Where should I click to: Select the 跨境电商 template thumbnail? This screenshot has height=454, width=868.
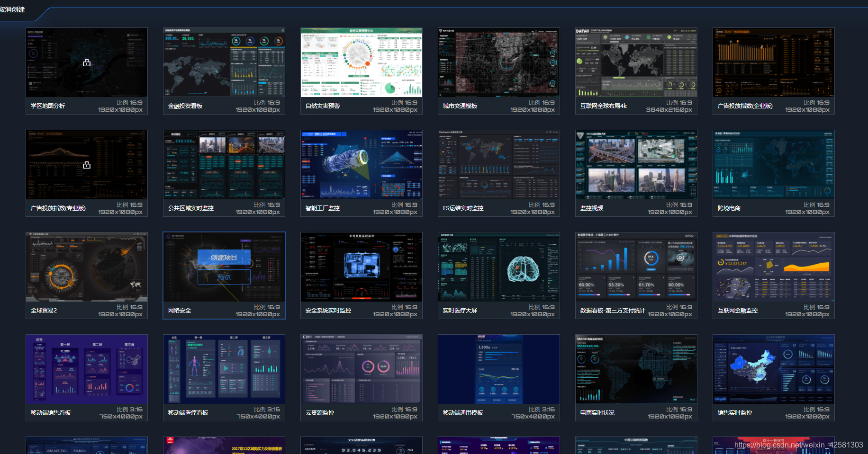click(774, 165)
